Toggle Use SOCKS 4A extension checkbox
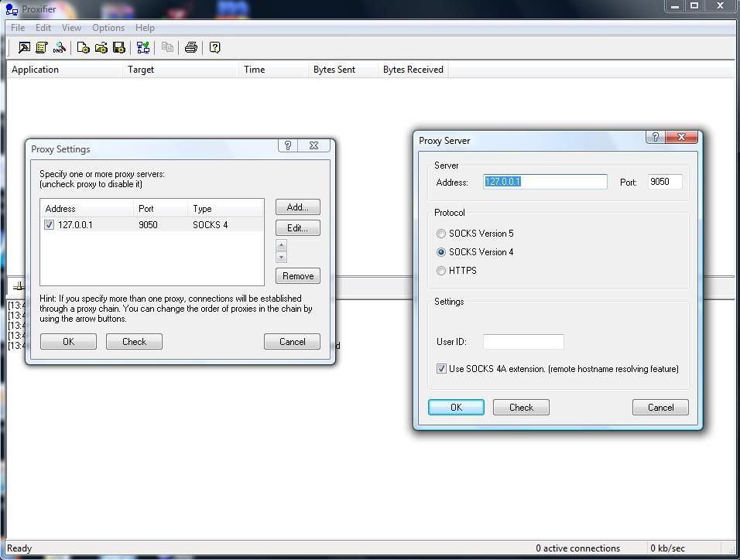 pyautogui.click(x=441, y=368)
